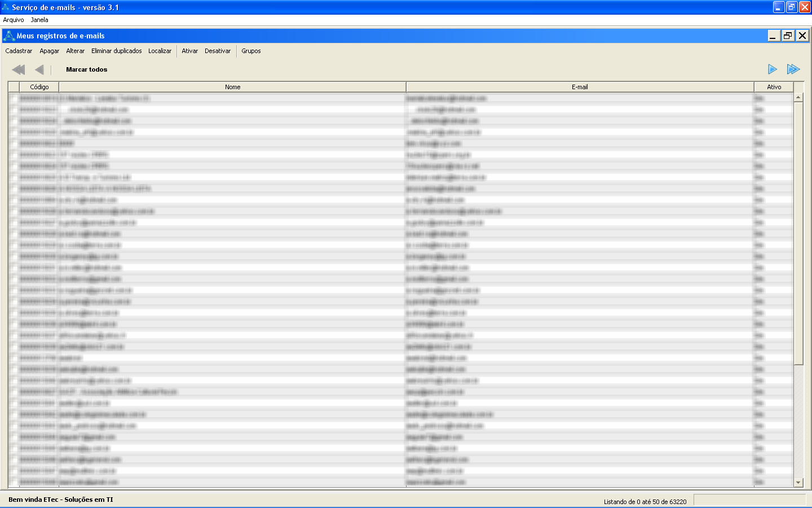Restore the inner e-mail records window

[788, 36]
